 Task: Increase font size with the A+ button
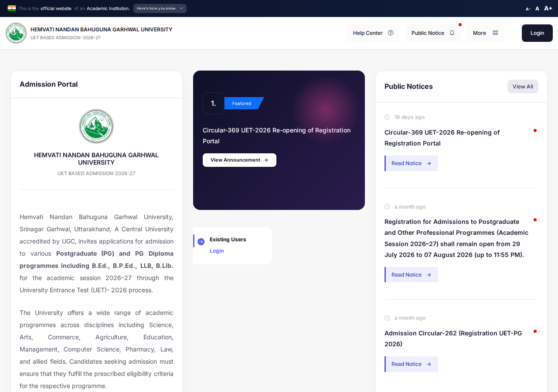pos(548,8)
